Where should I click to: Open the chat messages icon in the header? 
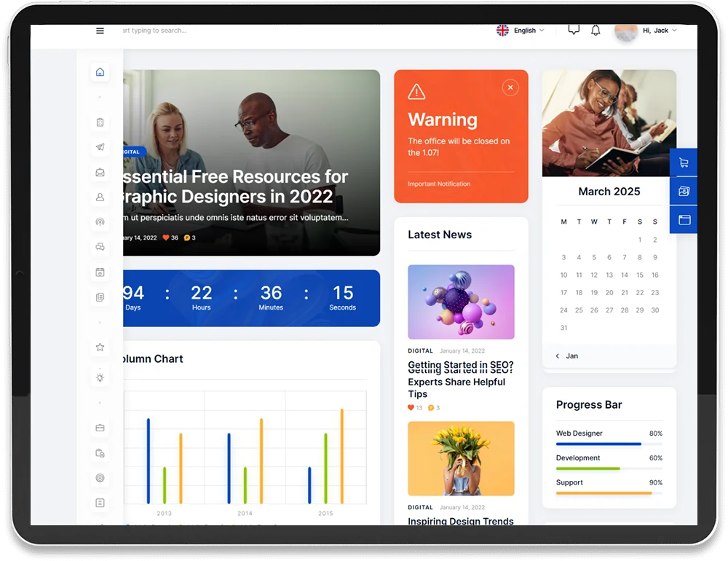[574, 30]
